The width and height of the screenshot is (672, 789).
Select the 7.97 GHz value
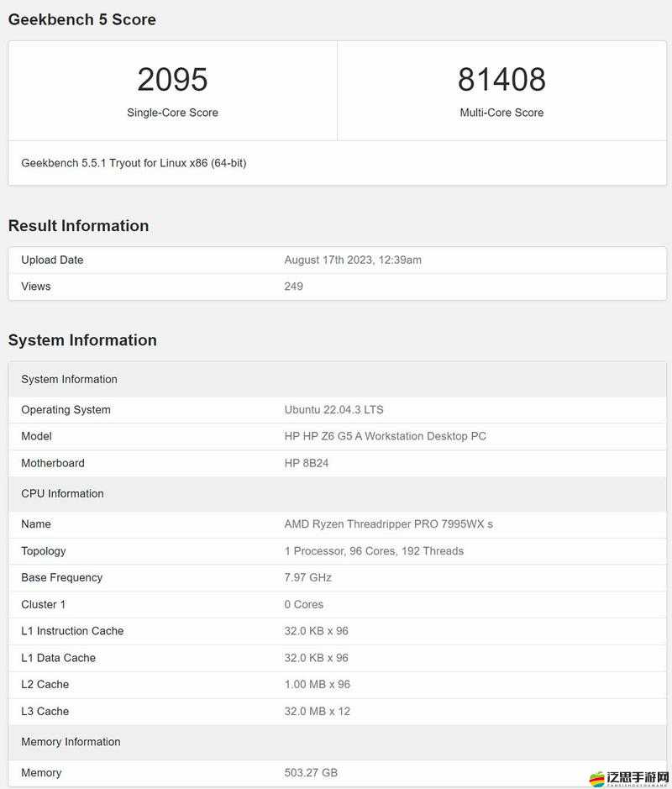tap(307, 577)
